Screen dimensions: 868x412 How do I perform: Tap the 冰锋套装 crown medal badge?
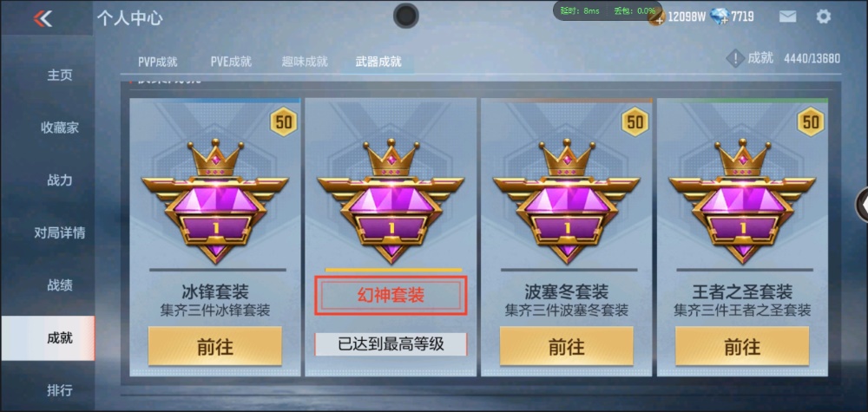coord(214,201)
